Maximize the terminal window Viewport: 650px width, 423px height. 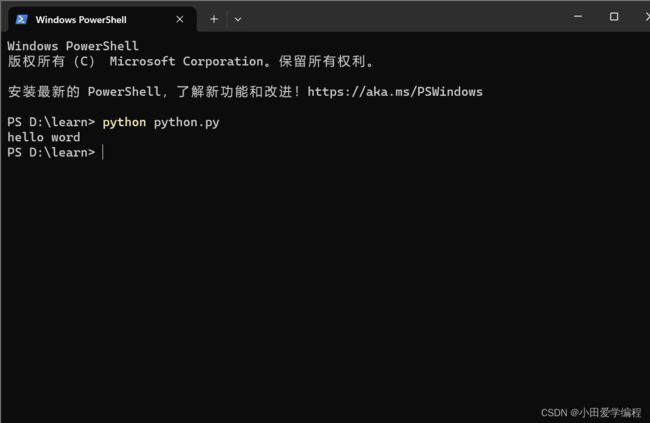(614, 17)
